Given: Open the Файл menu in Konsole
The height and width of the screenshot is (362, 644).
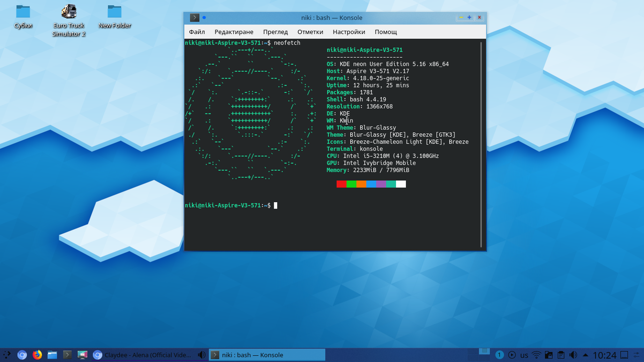Looking at the screenshot, I should click(197, 32).
